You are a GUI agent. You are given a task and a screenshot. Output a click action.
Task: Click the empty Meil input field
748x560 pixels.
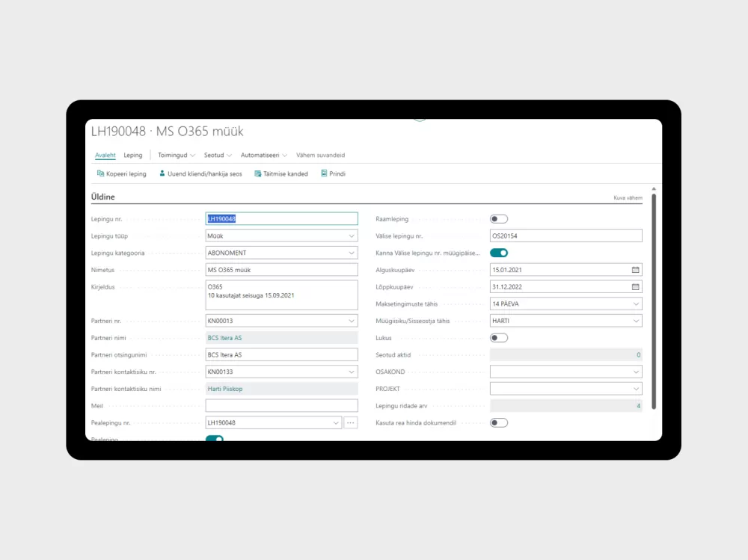pyautogui.click(x=281, y=406)
